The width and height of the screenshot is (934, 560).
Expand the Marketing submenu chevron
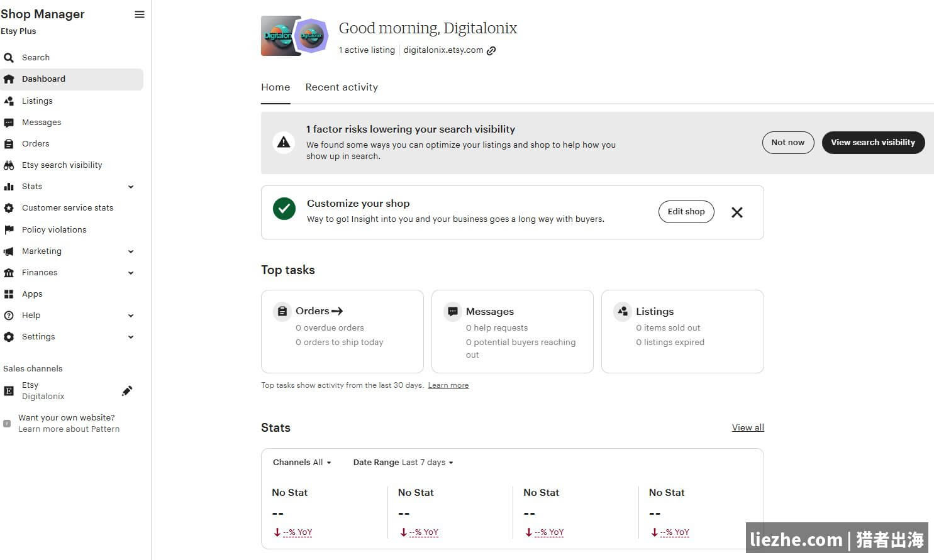tap(131, 251)
